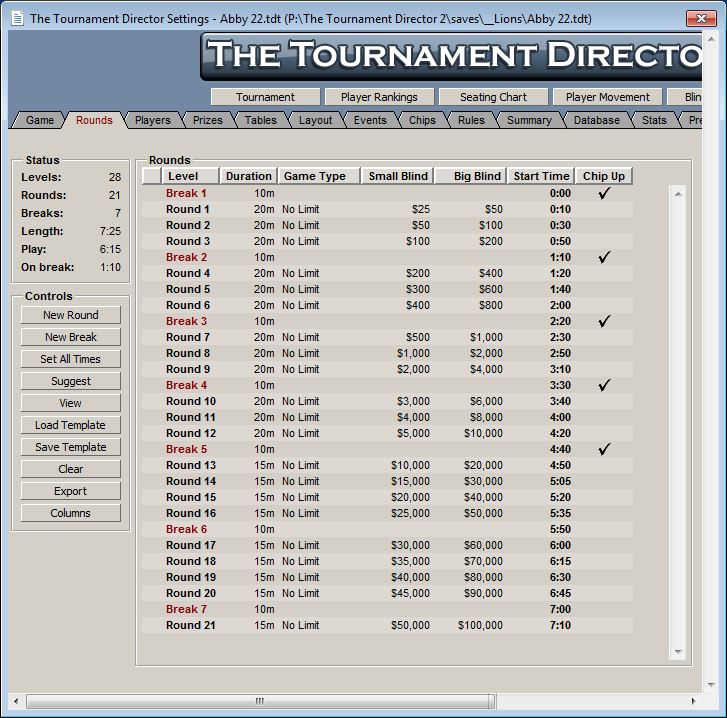Viewport: 727px width, 718px height.
Task: Click the Suggest button
Action: (70, 381)
